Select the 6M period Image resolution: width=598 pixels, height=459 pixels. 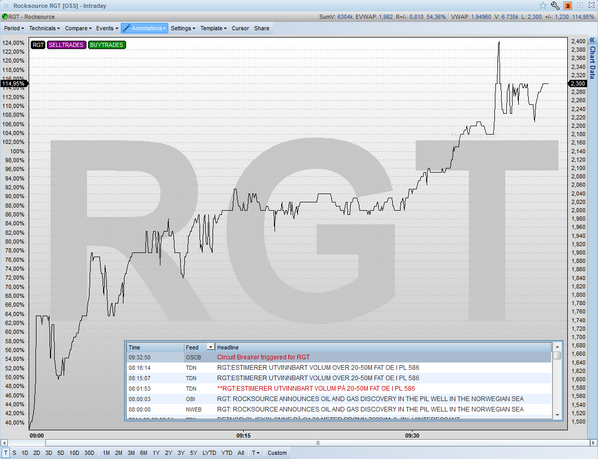tap(143, 453)
